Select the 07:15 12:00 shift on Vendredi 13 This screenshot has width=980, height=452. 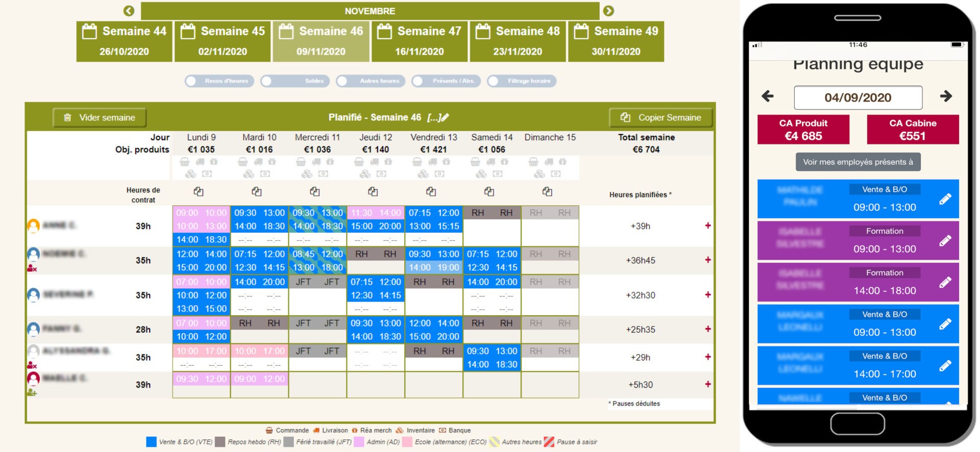tap(434, 213)
